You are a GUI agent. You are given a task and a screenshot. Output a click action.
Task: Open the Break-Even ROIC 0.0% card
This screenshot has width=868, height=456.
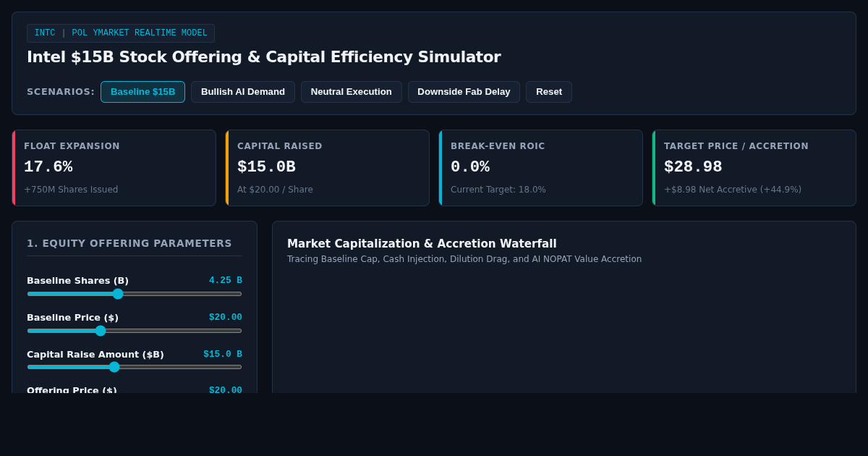(540, 168)
